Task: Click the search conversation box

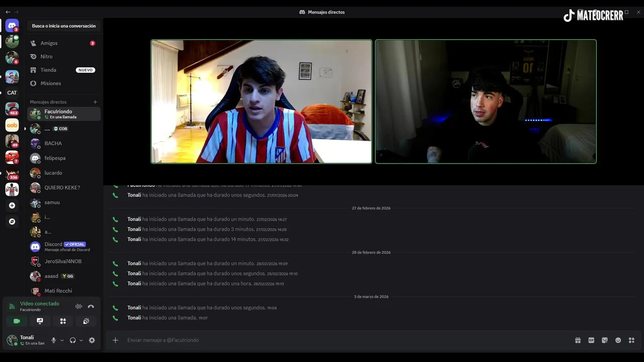Action: click(64, 26)
